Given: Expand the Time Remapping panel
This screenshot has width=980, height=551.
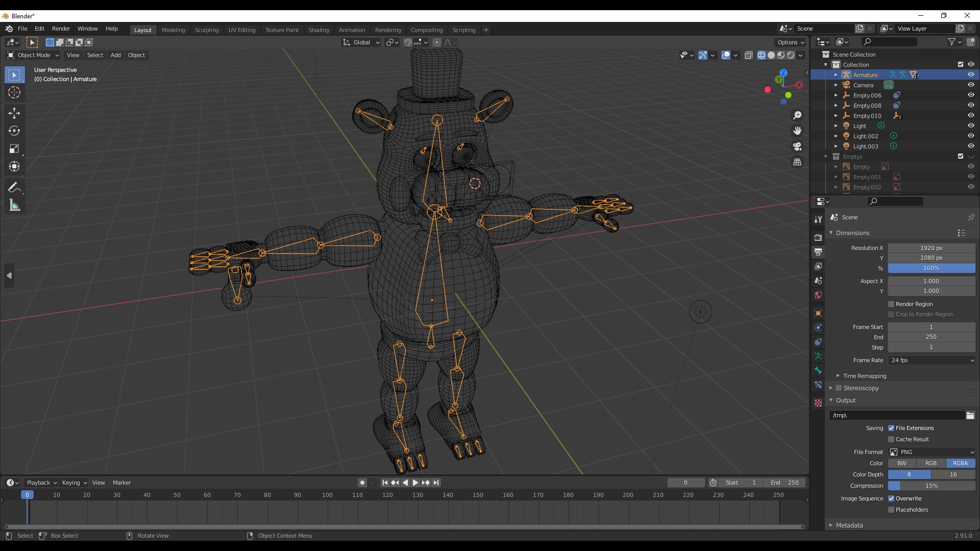Looking at the screenshot, I should [864, 376].
